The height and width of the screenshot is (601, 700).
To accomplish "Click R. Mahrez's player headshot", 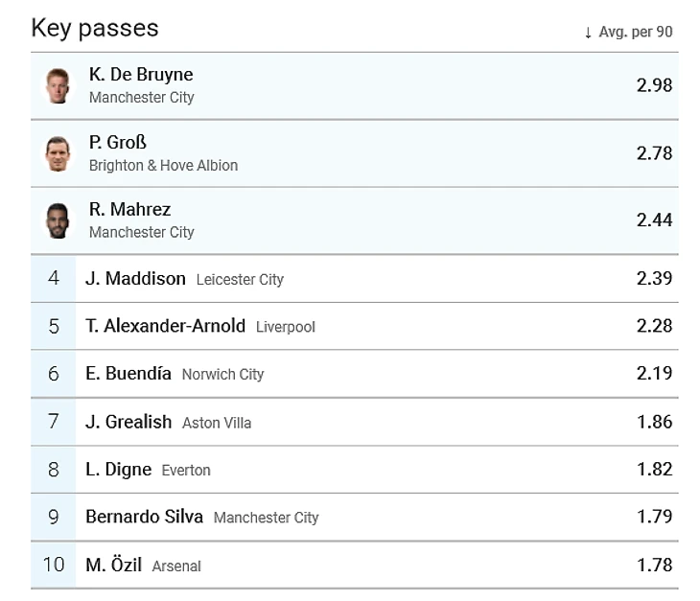I will pyautogui.click(x=58, y=220).
